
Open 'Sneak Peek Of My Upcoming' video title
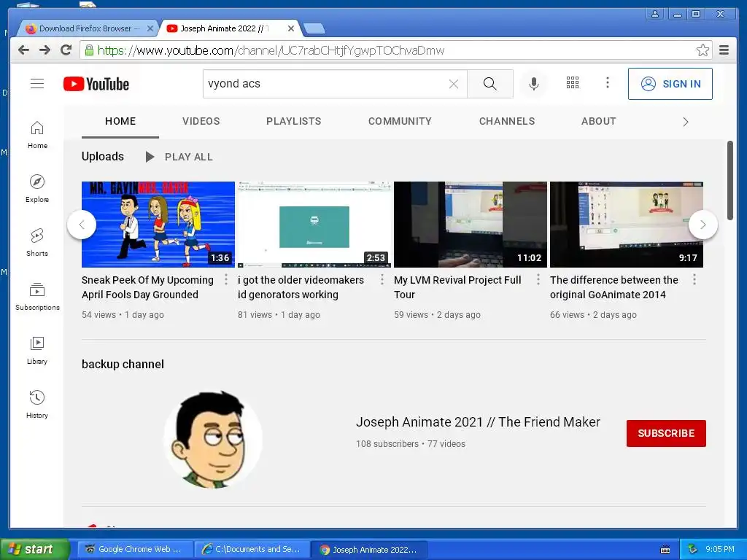[x=147, y=287]
